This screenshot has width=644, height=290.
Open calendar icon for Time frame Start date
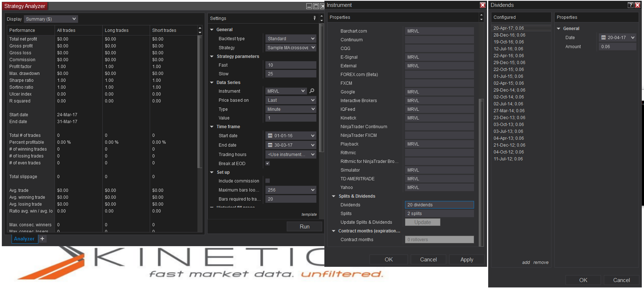point(270,136)
